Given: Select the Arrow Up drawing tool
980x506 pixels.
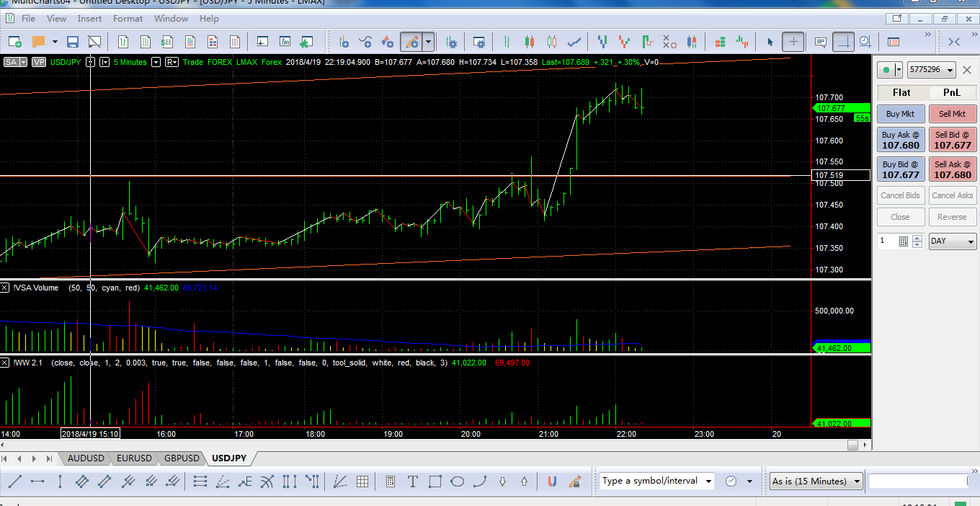Looking at the screenshot, I should pyautogui.click(x=524, y=481).
